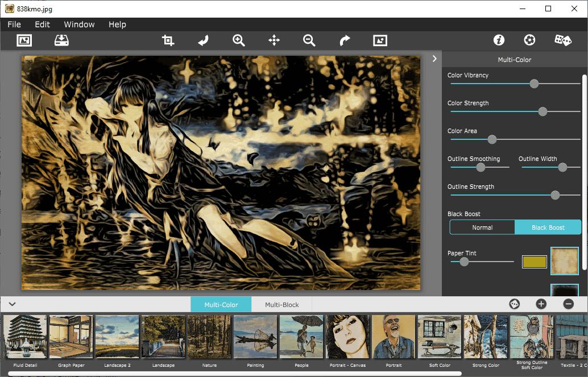Click the settings panel vertical scrollbar

[x=584, y=172]
